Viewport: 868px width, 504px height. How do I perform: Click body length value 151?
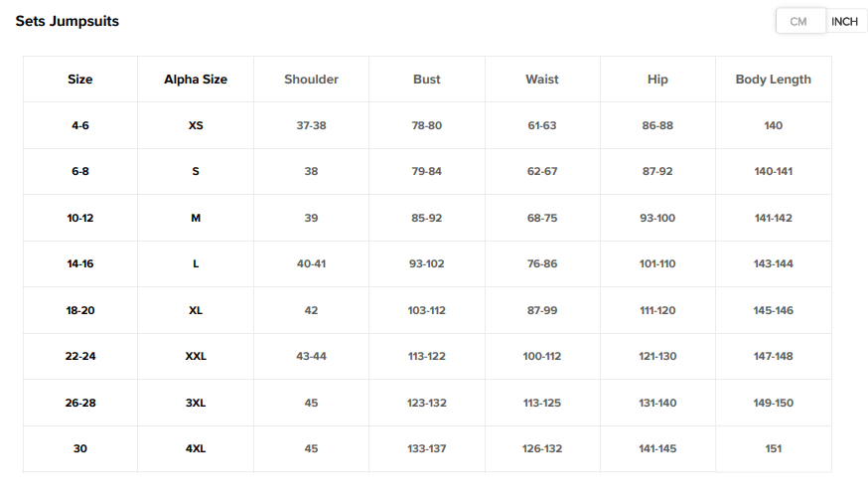pyautogui.click(x=773, y=448)
